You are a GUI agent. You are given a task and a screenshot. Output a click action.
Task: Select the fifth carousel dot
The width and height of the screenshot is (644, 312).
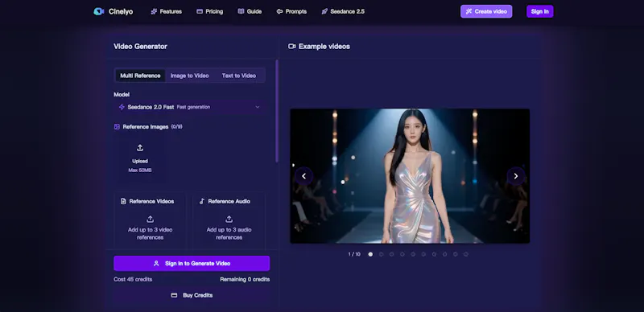(413, 255)
